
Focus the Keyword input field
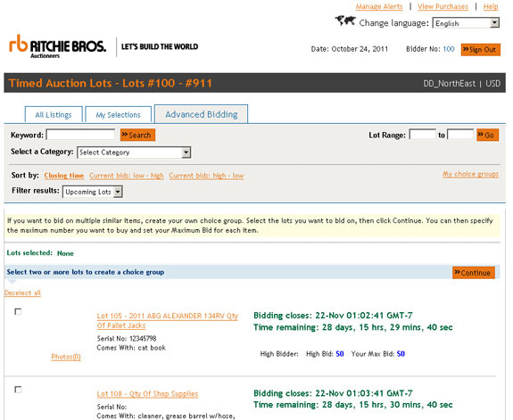click(x=80, y=135)
